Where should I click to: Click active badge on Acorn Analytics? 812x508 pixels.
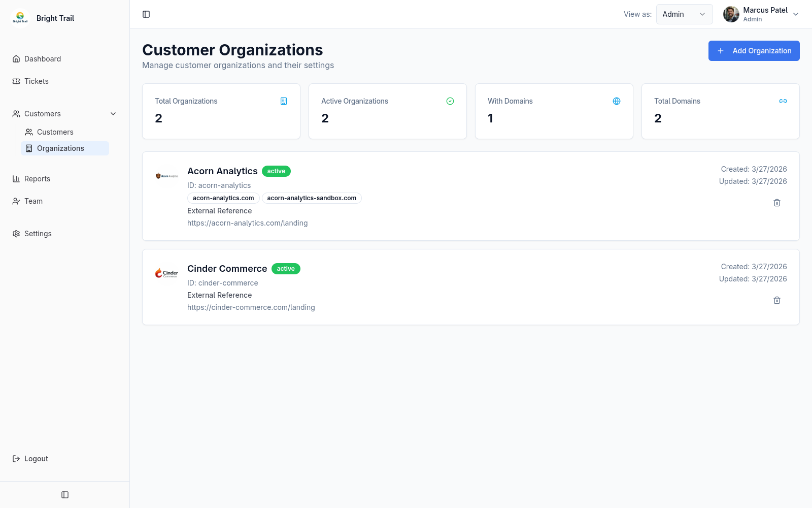pos(276,171)
